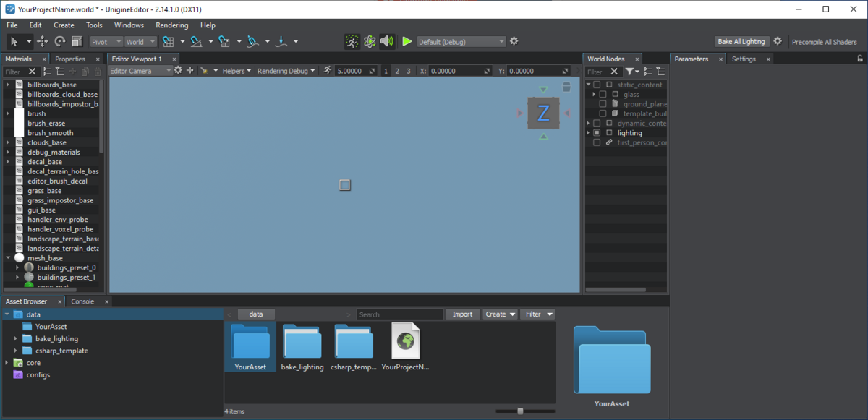Expand the bake_lighting folder in asset tree
Screen dimensions: 868x420
coord(16,339)
